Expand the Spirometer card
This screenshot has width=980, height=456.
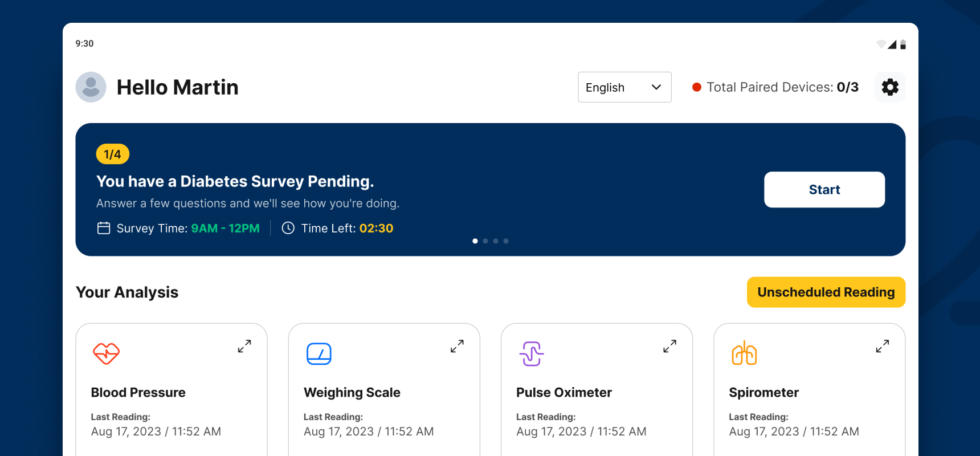point(882,346)
